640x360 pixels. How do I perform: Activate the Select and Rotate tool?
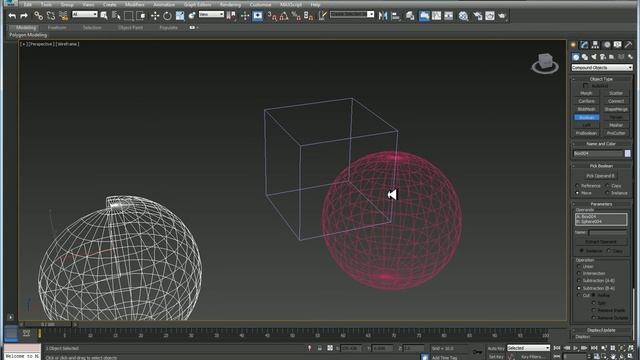[167, 16]
